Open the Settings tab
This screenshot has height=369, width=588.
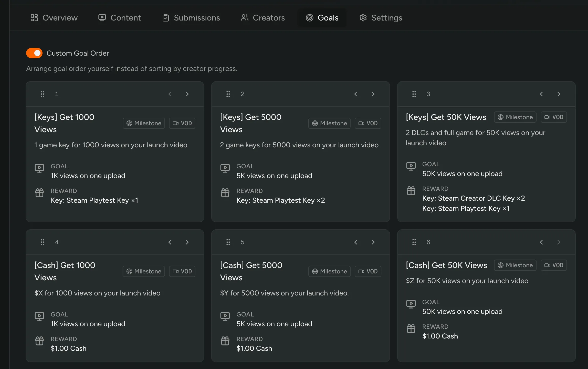tap(381, 18)
